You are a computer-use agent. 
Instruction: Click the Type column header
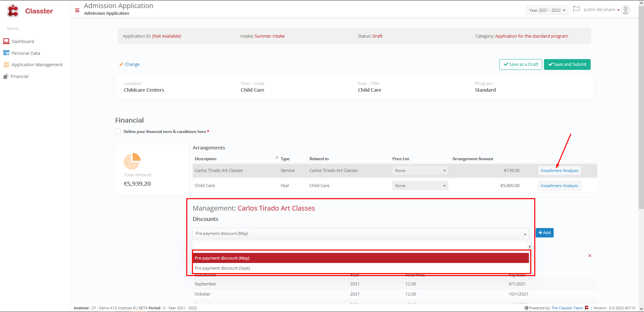tap(285, 159)
